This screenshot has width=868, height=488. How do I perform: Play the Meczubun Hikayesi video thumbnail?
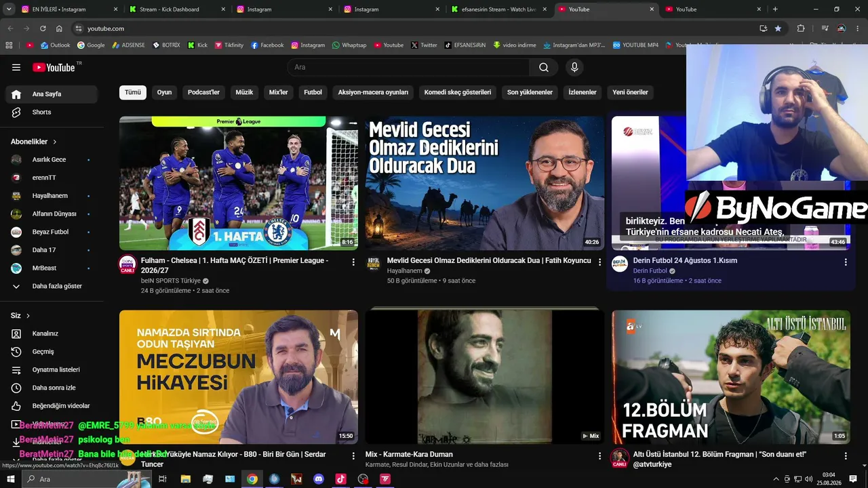click(x=239, y=377)
